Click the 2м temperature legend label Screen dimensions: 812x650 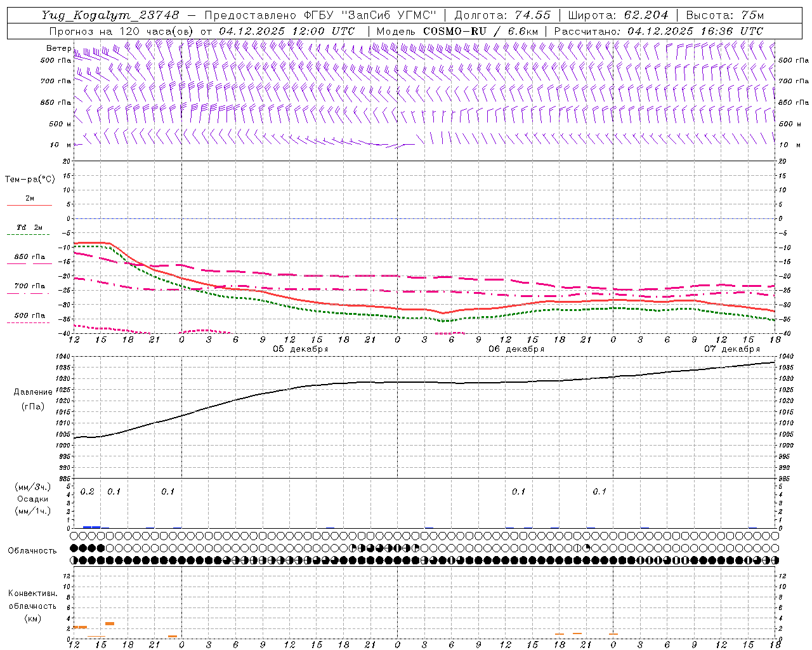tap(30, 198)
